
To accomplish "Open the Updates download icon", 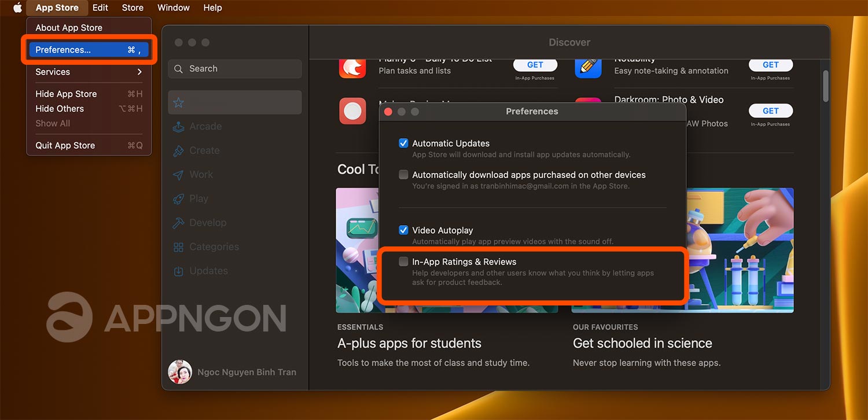I will coord(179,271).
